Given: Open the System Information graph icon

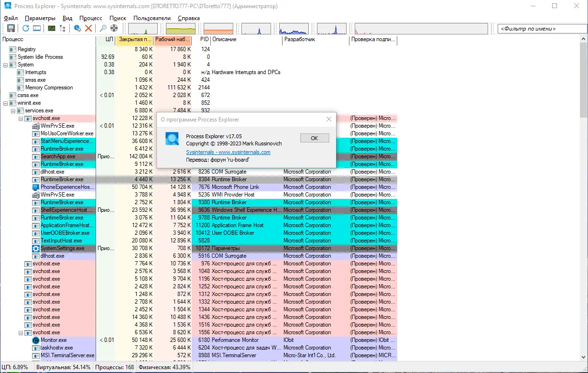Looking at the screenshot, I should click(x=52, y=28).
